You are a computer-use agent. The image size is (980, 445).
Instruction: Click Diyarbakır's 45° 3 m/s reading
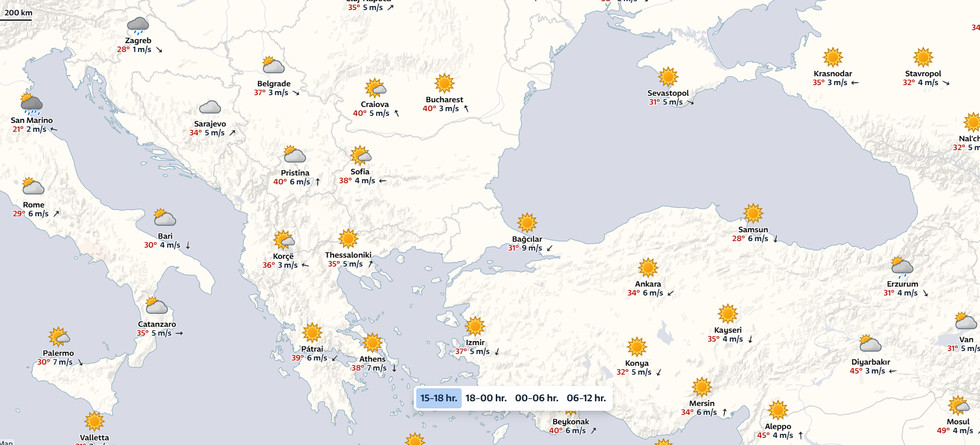click(867, 371)
